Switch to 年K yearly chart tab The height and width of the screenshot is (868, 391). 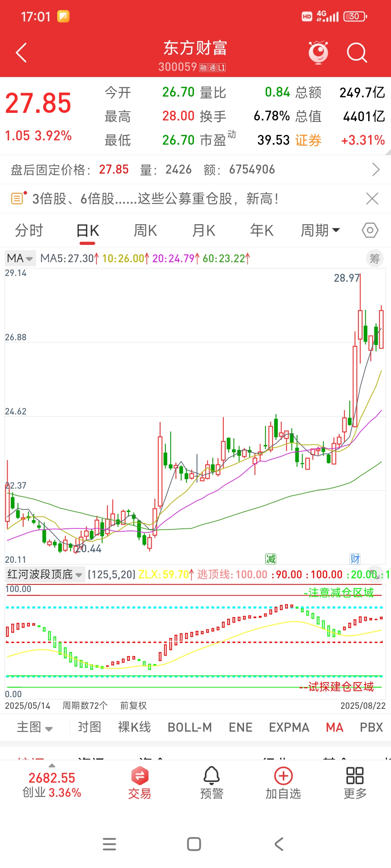click(x=262, y=230)
